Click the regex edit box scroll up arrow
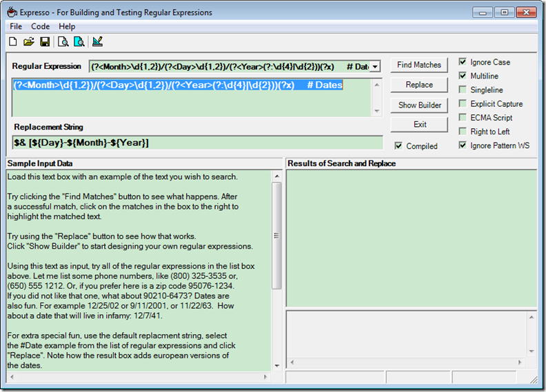Viewport: 546px width, 392px height. pos(376,85)
